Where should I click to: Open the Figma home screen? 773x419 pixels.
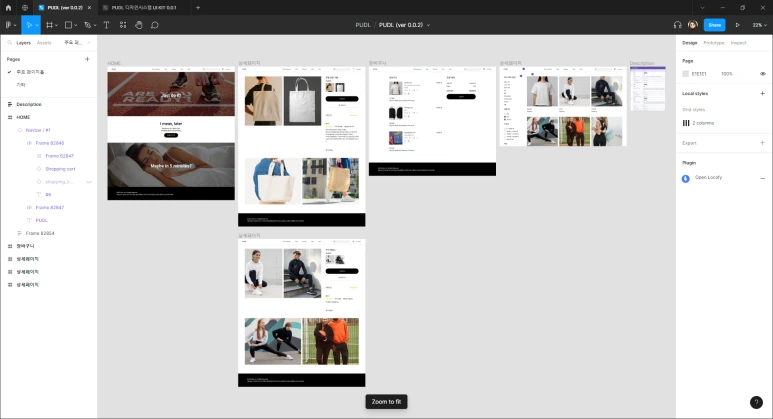pos(8,8)
